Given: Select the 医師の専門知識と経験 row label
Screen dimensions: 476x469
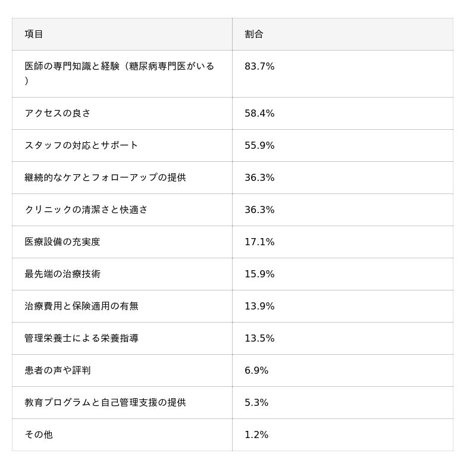Looking at the screenshot, I should (119, 67).
